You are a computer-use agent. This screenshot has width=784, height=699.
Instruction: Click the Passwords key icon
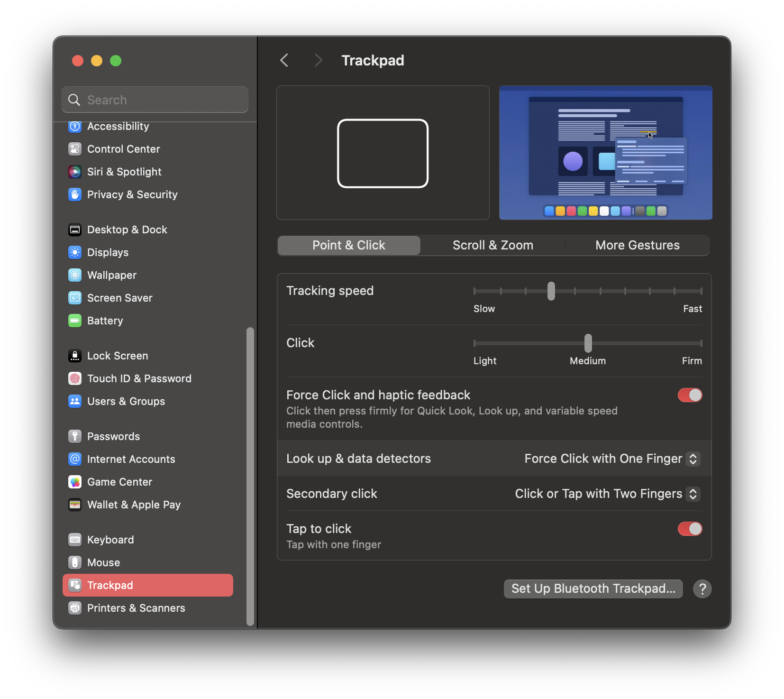click(75, 436)
